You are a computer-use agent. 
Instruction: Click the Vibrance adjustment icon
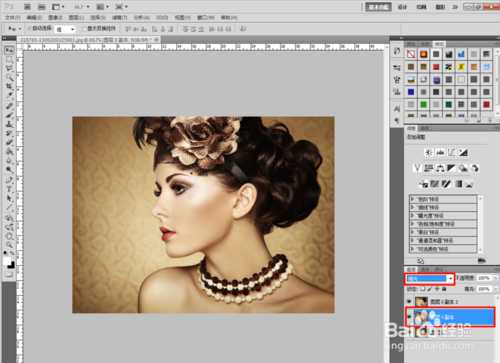coord(417,168)
